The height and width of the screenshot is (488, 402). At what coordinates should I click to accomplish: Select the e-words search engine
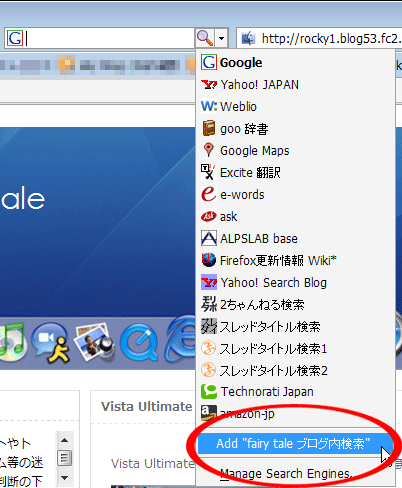tap(295, 194)
